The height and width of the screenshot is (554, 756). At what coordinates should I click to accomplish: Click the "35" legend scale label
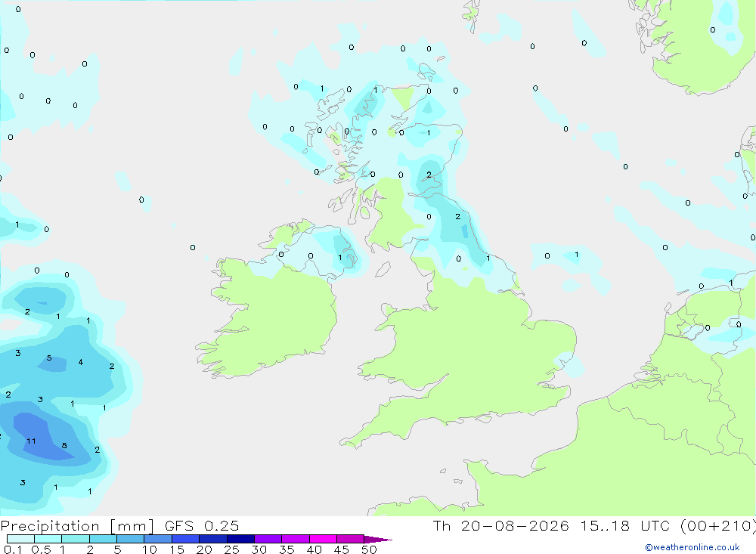287,549
